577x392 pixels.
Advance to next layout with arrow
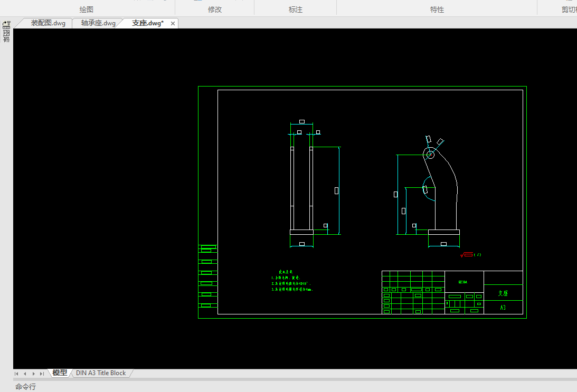pos(33,374)
